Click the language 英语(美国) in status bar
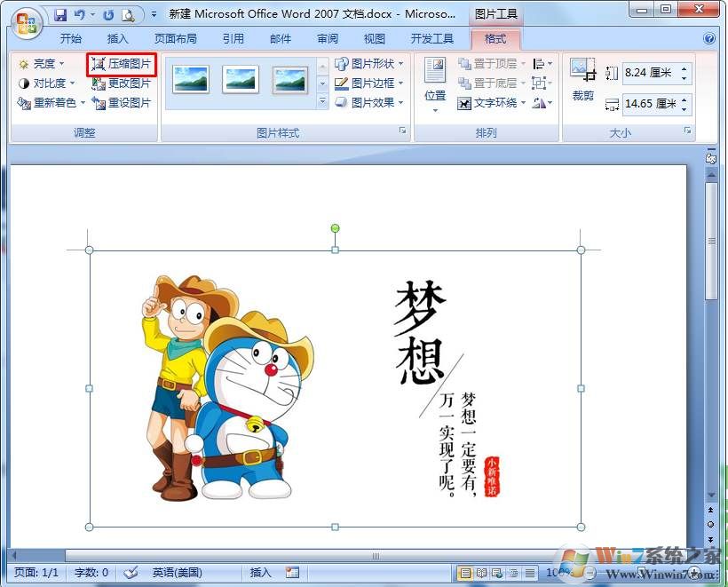 coord(177,573)
